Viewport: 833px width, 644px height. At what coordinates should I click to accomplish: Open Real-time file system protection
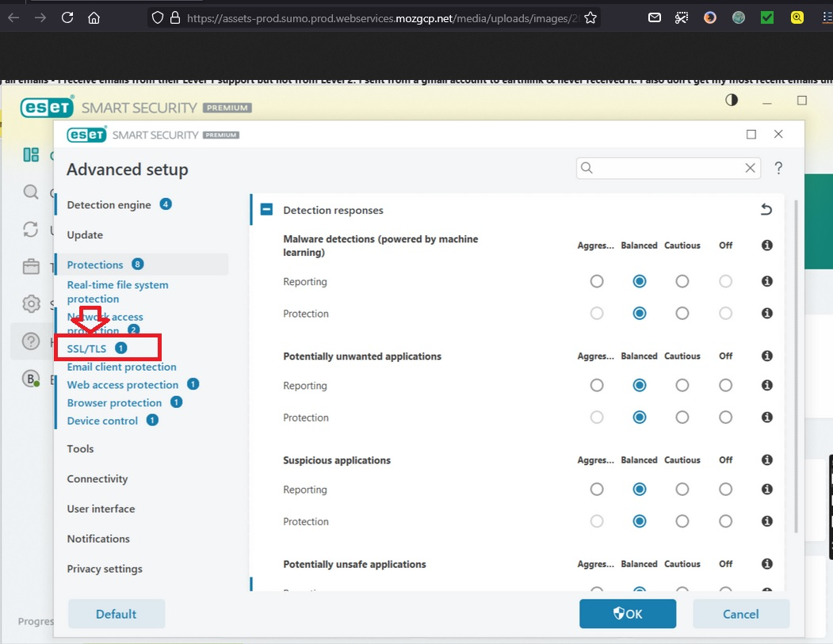pyautogui.click(x=117, y=292)
